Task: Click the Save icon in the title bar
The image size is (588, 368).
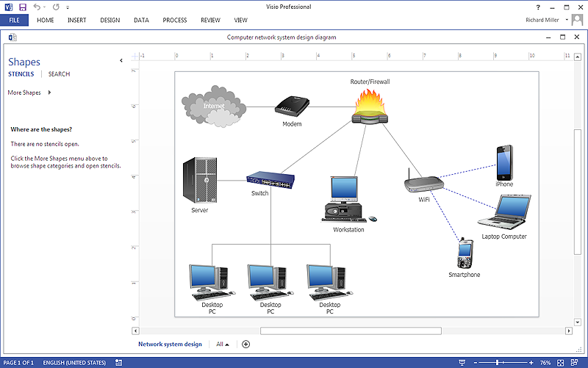Action: tap(22, 7)
